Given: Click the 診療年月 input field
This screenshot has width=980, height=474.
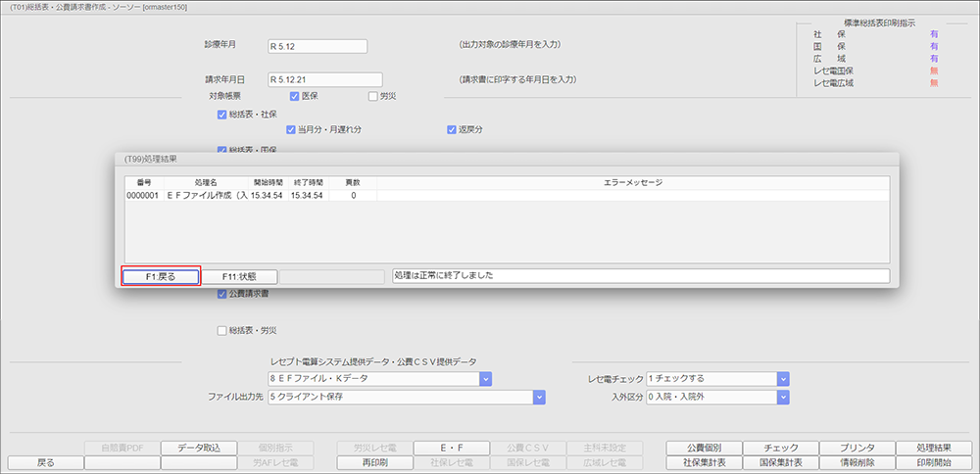Looking at the screenshot, I should pyautogui.click(x=318, y=46).
